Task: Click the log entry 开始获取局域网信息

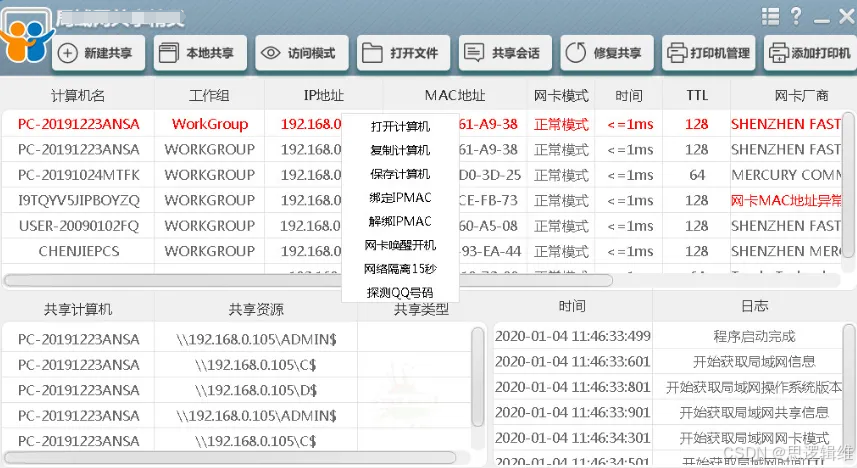Action: pos(754,361)
